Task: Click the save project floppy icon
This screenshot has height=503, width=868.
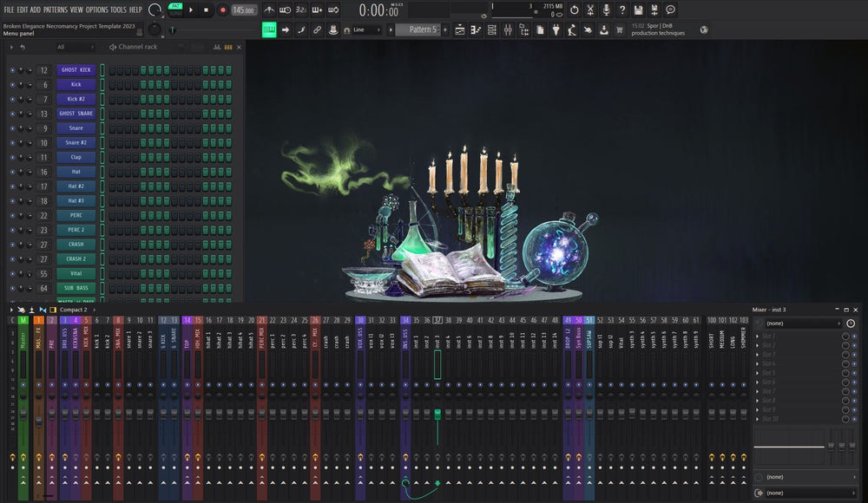Action: click(638, 10)
